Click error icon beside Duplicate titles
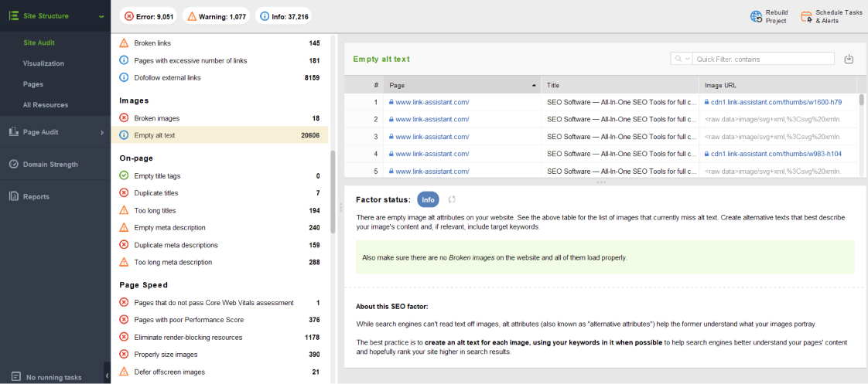Screen dimensions: 868x384 pos(124,193)
